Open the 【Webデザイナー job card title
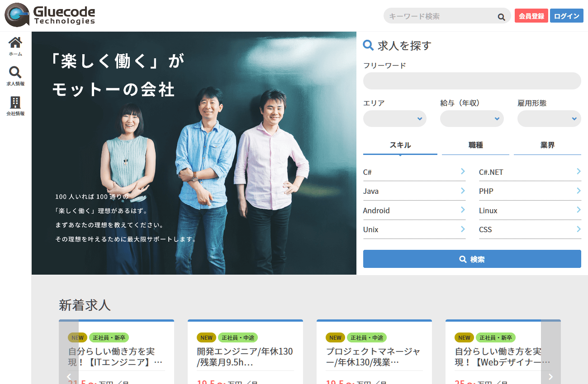Viewport: 588px width, 384px height. (x=502, y=356)
